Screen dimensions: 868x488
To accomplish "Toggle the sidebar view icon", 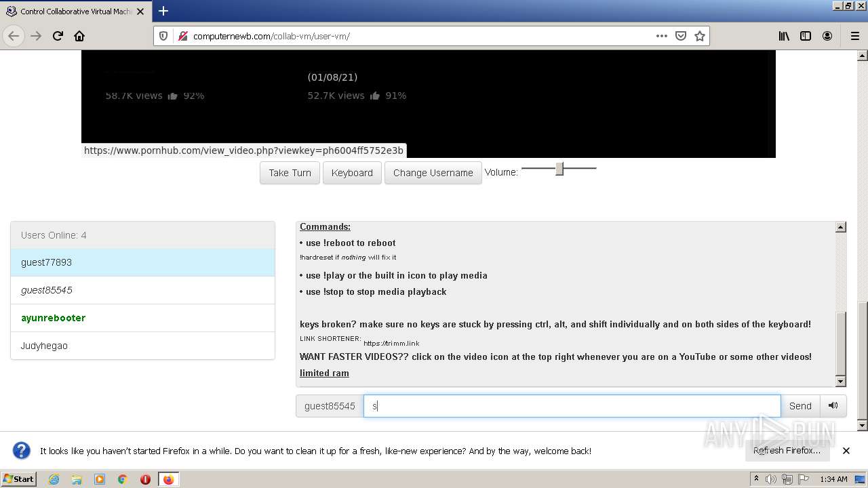I will 806,36.
